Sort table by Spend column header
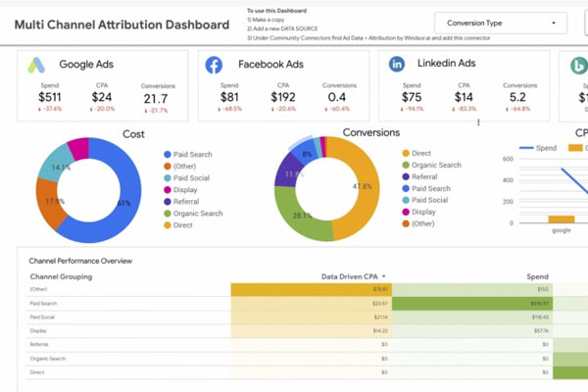The image size is (588, 392). click(x=537, y=276)
